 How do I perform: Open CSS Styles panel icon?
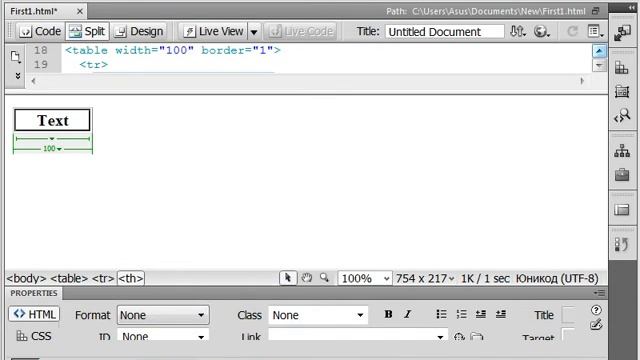(x=622, y=67)
